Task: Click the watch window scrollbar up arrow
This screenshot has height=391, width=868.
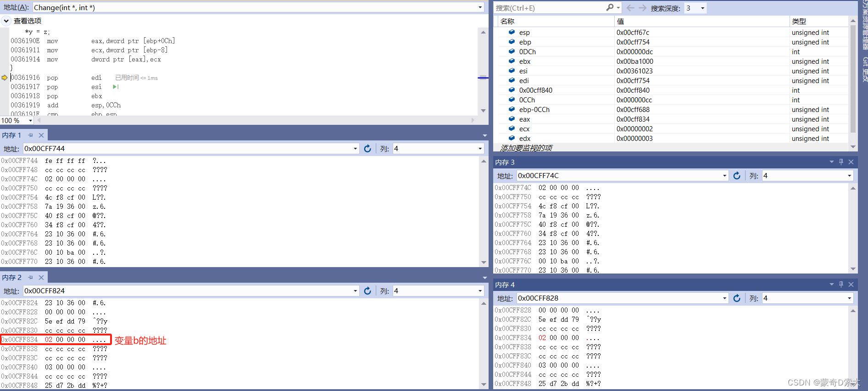Action: pyautogui.click(x=853, y=21)
